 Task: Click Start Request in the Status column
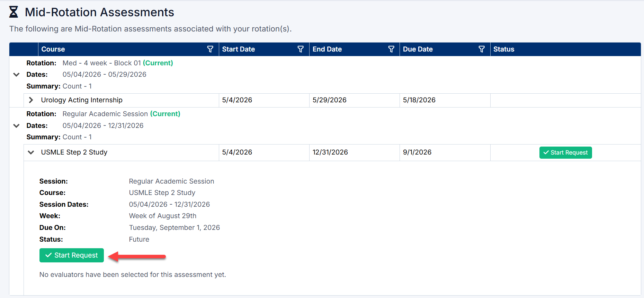click(565, 152)
